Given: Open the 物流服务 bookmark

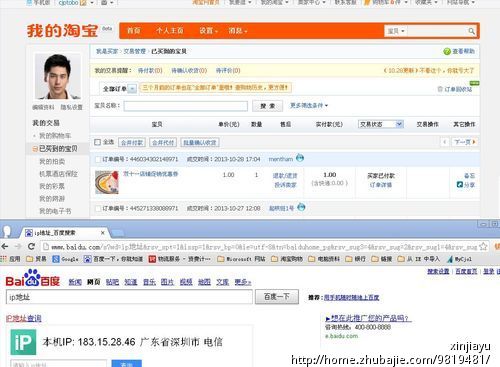Looking at the screenshot, I should 179,259.
